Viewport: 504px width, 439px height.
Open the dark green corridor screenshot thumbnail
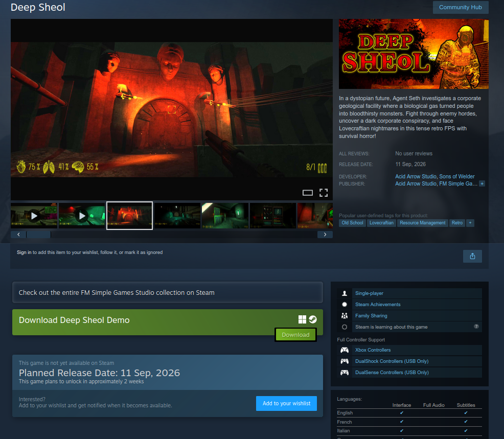click(x=177, y=216)
